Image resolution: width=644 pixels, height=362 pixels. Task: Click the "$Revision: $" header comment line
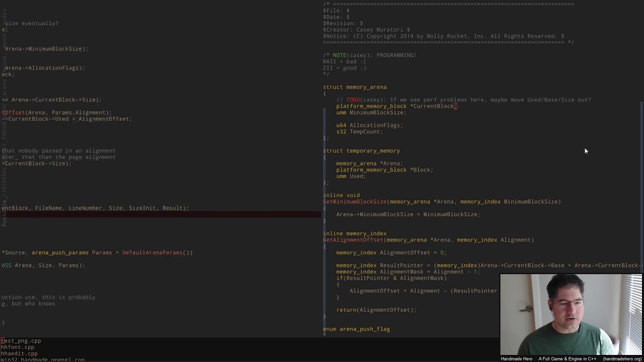click(343, 23)
